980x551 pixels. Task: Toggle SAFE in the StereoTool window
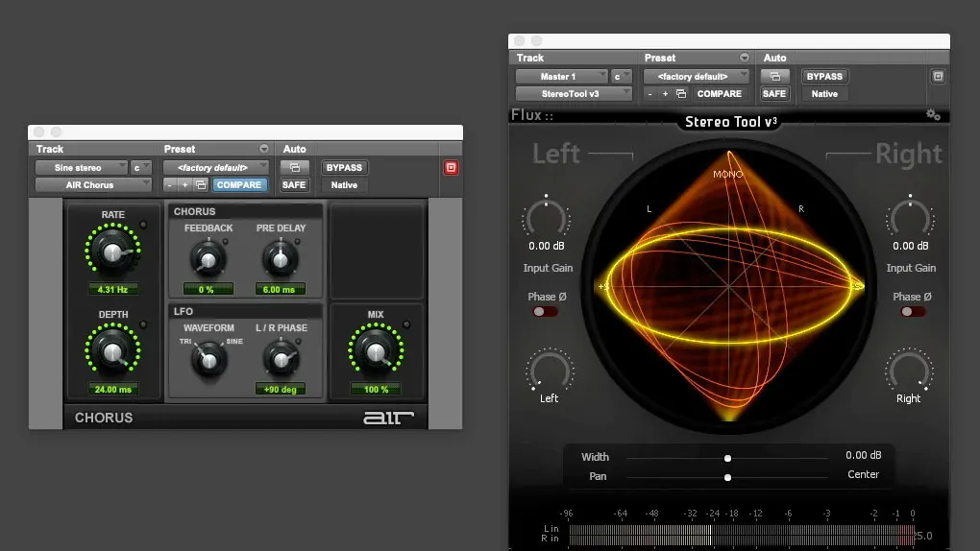tap(774, 94)
